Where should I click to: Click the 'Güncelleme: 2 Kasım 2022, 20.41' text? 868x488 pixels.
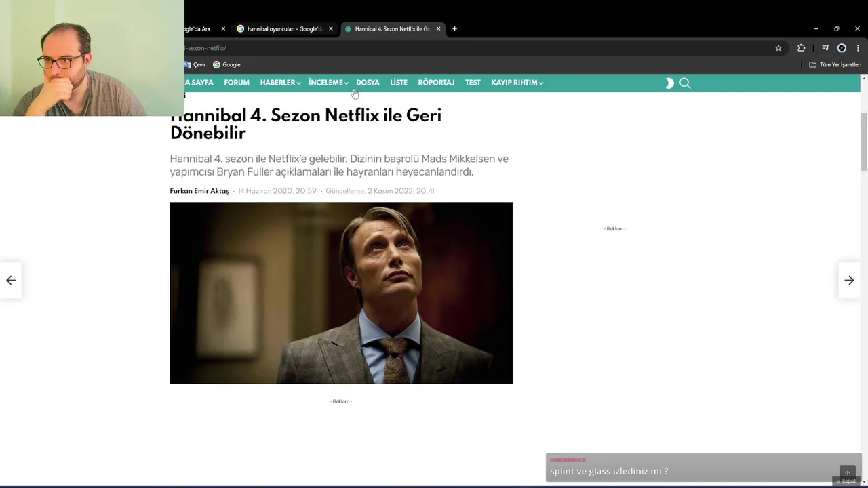380,191
